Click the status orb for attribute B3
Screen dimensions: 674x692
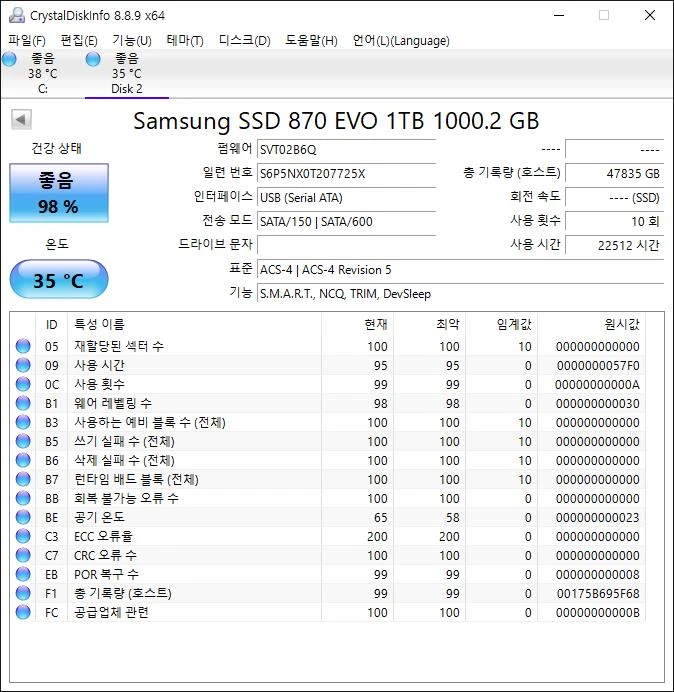pyautogui.click(x=23, y=422)
